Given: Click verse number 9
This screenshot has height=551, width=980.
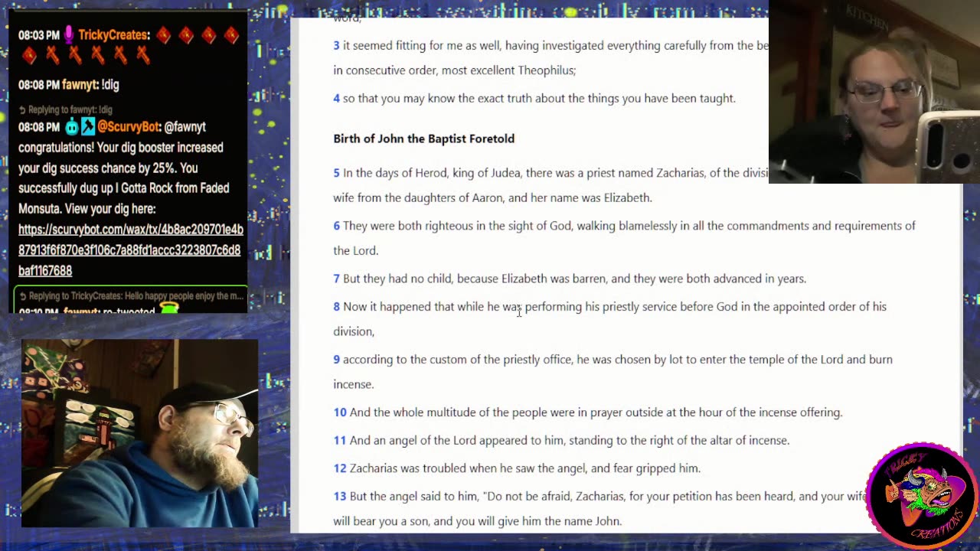Looking at the screenshot, I should (336, 360).
